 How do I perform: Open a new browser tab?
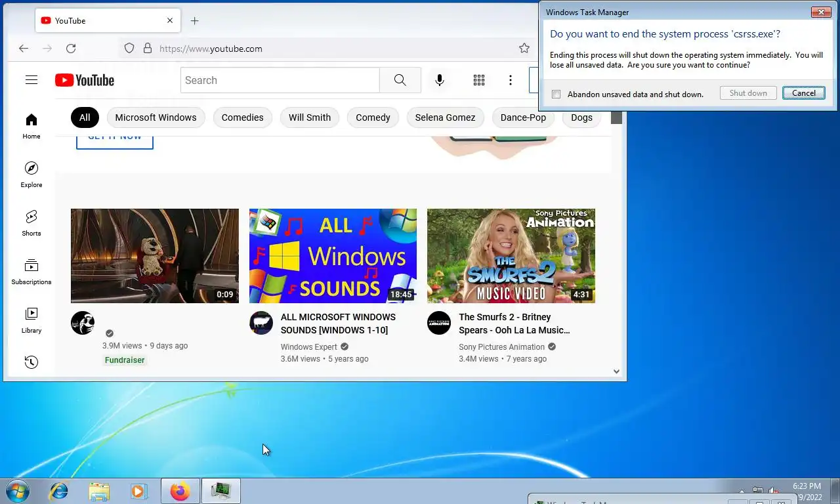(194, 20)
